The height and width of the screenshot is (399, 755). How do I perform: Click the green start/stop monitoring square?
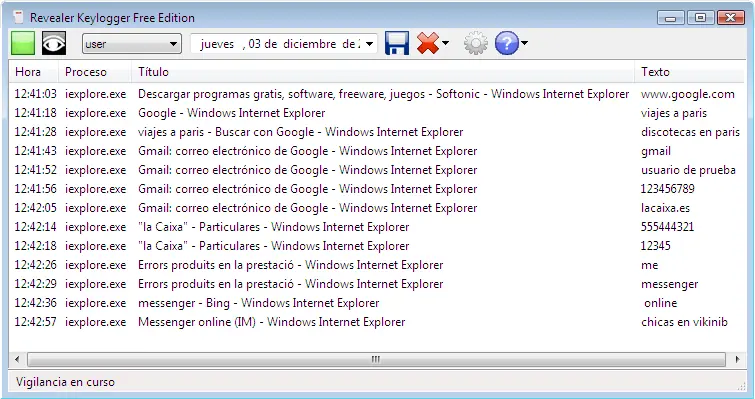click(x=23, y=43)
